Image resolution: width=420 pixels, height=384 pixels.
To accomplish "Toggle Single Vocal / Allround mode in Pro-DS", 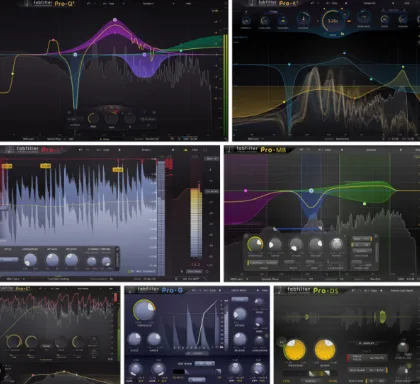I will [x=366, y=358].
